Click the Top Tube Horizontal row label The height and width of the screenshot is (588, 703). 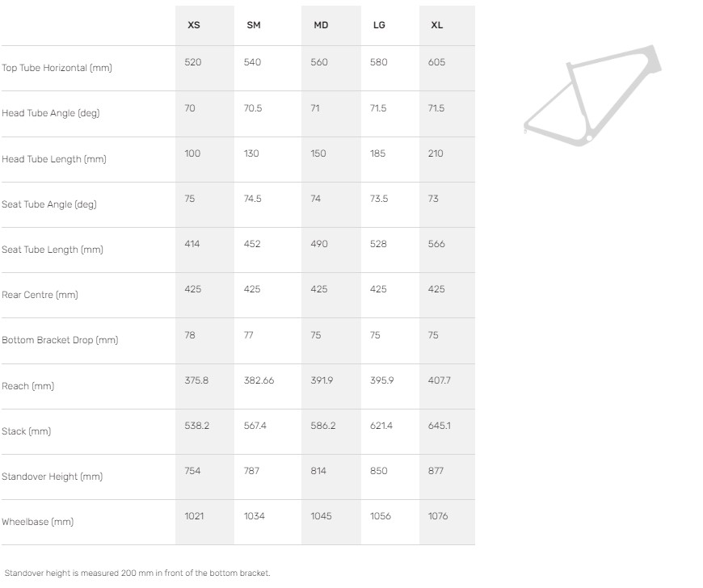tap(57, 68)
